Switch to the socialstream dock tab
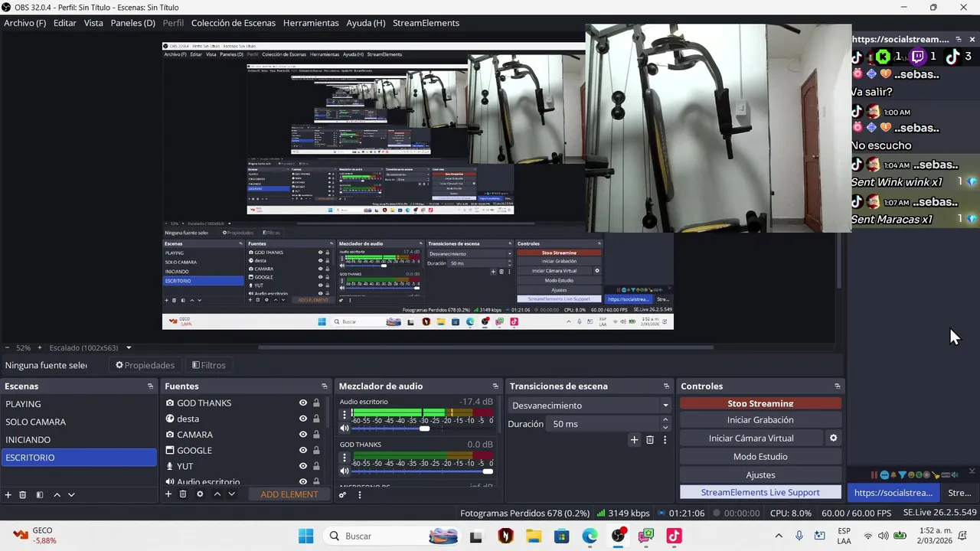The image size is (980, 551). 893,493
